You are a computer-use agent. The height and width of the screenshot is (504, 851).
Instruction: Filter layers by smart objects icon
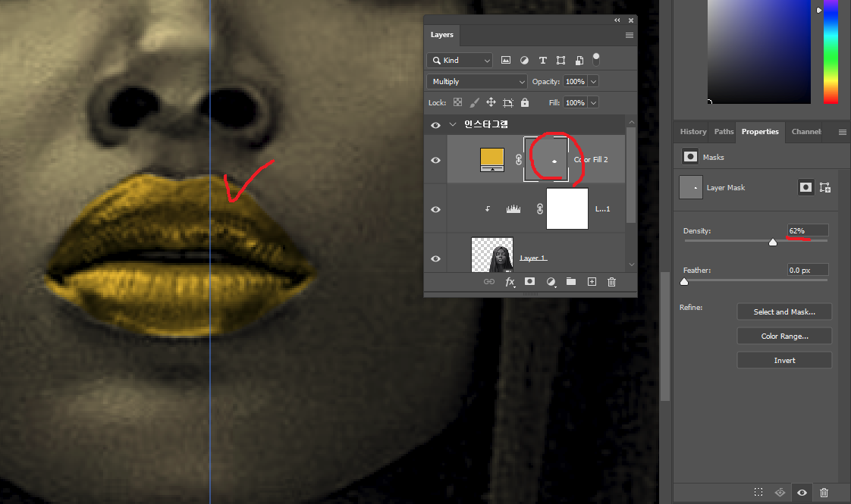[579, 60]
